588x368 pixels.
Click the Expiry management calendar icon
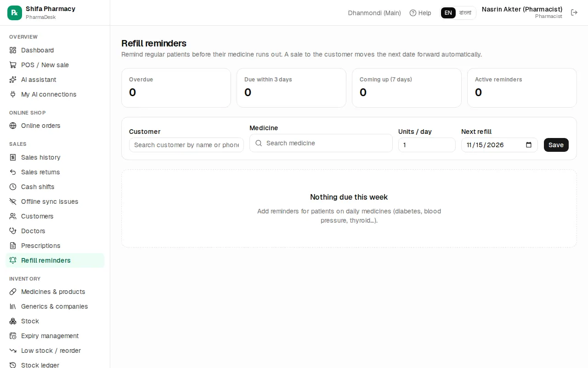(13, 336)
